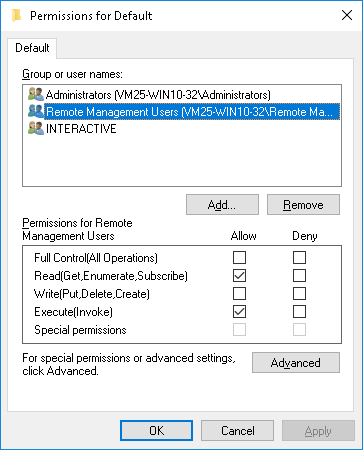The width and height of the screenshot is (363, 450).
Task: Click the Remove button
Action: coord(303,205)
